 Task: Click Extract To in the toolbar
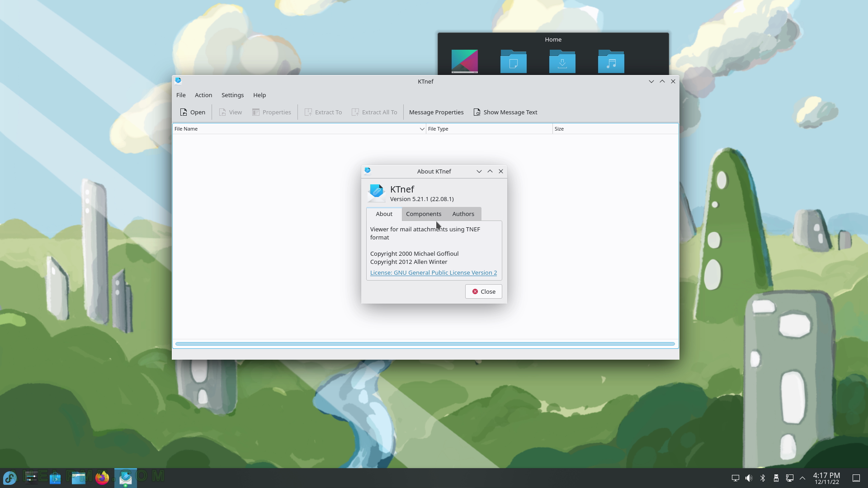tap(323, 112)
